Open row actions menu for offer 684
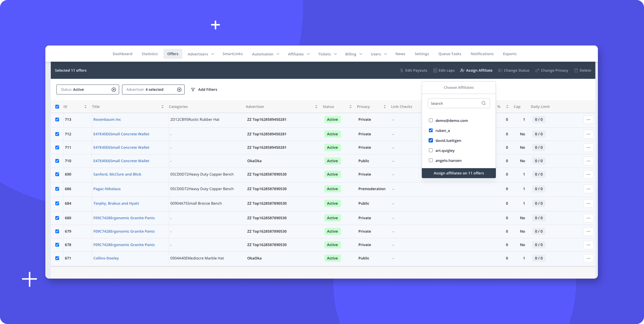644x324 pixels. 588,203
